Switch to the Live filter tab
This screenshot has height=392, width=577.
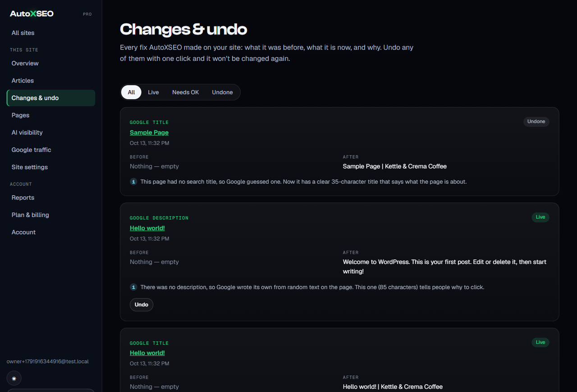point(153,92)
